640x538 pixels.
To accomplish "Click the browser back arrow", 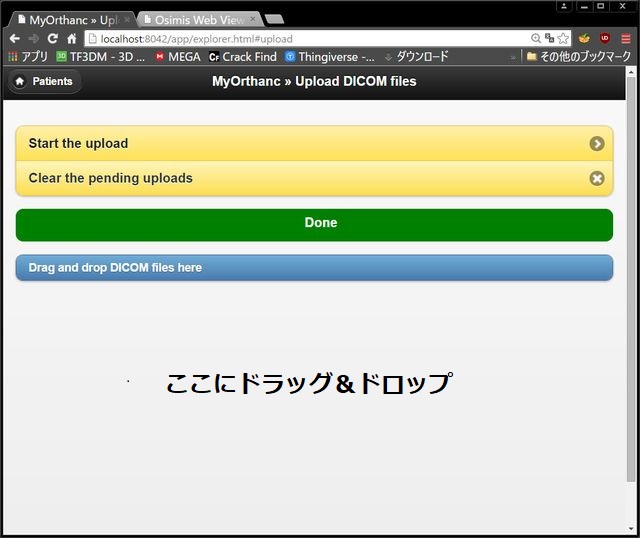I will [x=15, y=39].
